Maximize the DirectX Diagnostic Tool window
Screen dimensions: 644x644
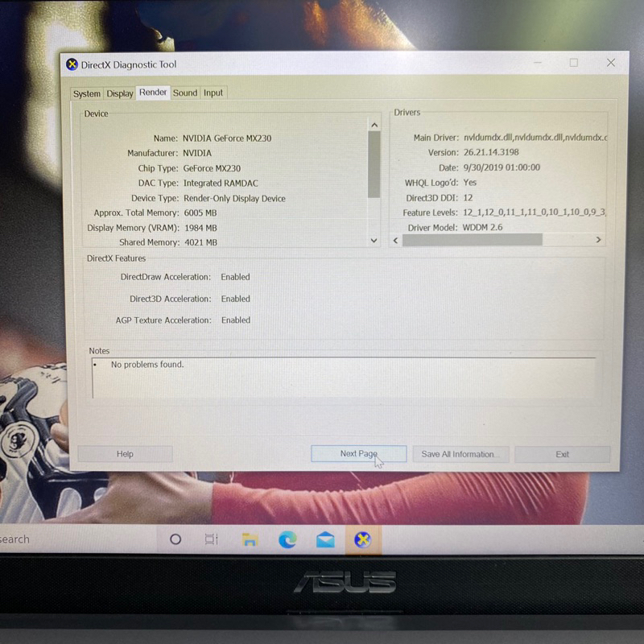(x=574, y=63)
